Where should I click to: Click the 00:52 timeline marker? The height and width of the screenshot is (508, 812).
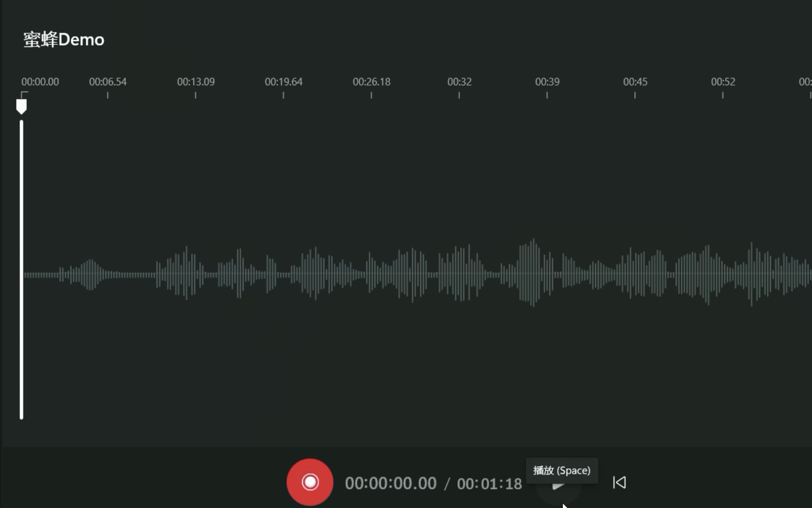tap(723, 82)
